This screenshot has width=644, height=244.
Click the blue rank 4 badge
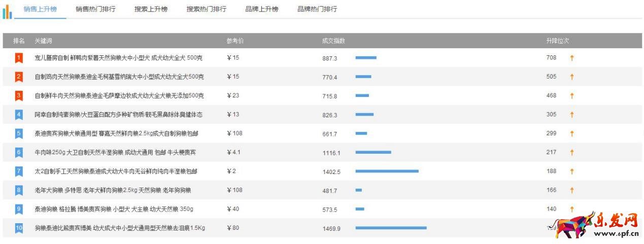[x=19, y=115]
